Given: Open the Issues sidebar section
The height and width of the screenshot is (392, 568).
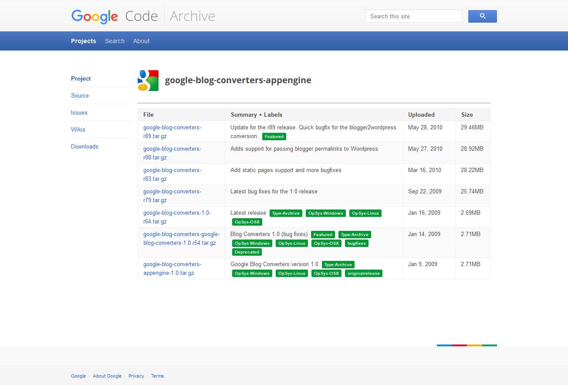Looking at the screenshot, I should coord(79,112).
